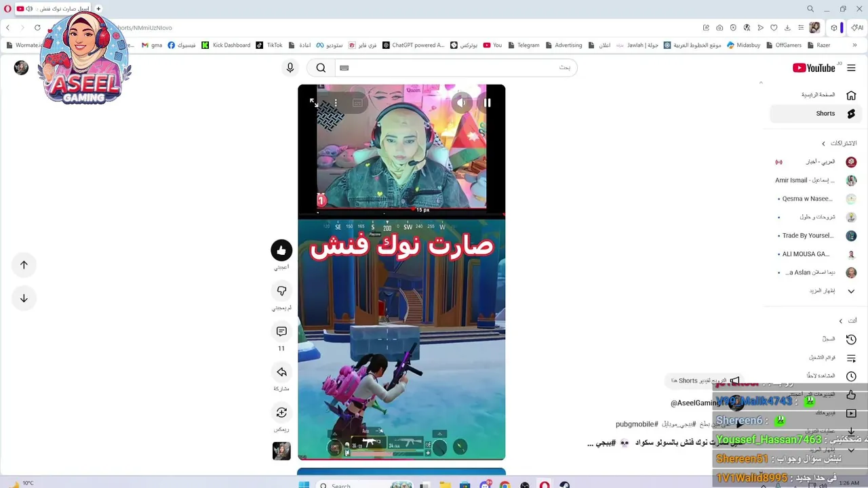This screenshot has width=868, height=488.
Task: Open File Explorer from the taskbar
Action: (x=445, y=485)
